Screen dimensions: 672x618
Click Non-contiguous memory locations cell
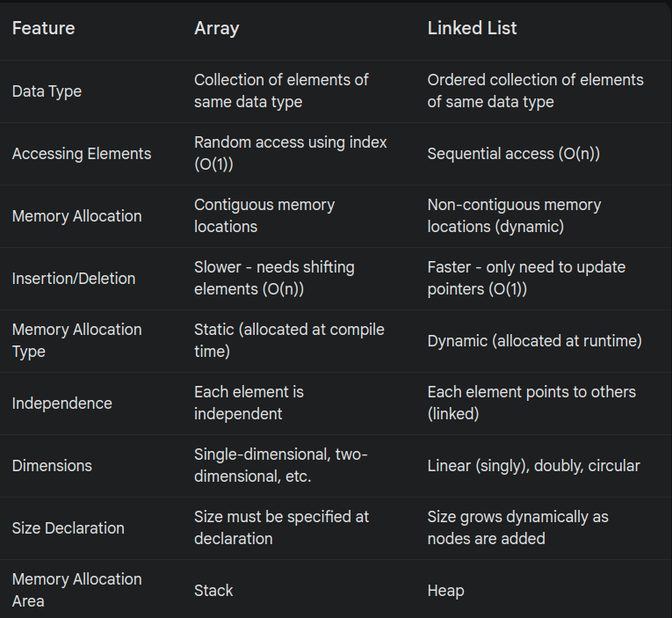514,215
